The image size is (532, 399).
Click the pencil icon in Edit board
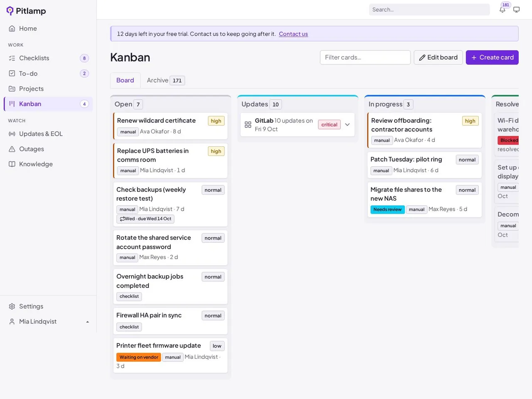point(422,58)
